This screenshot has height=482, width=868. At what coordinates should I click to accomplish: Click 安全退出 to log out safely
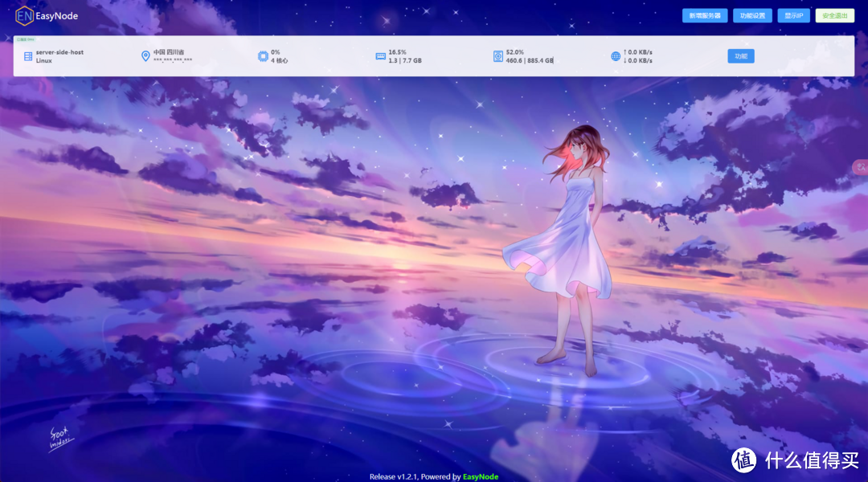click(x=834, y=15)
